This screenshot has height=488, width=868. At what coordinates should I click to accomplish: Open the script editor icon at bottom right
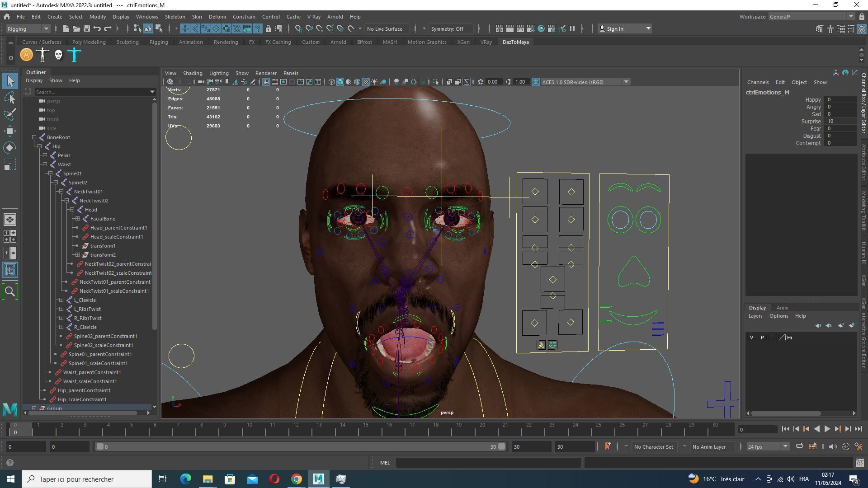[859, 463]
